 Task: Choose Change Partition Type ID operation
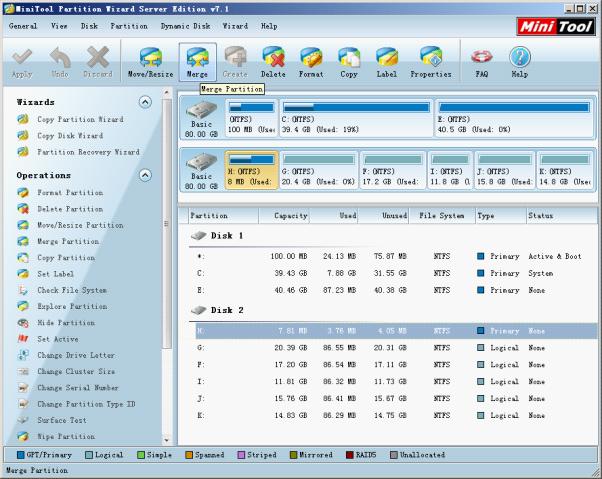coord(76,404)
